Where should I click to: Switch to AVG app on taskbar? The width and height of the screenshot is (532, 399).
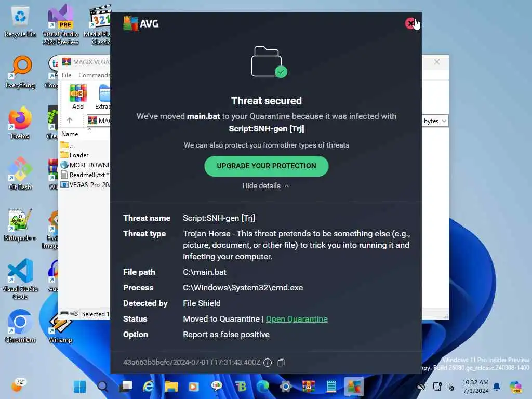tap(354, 387)
